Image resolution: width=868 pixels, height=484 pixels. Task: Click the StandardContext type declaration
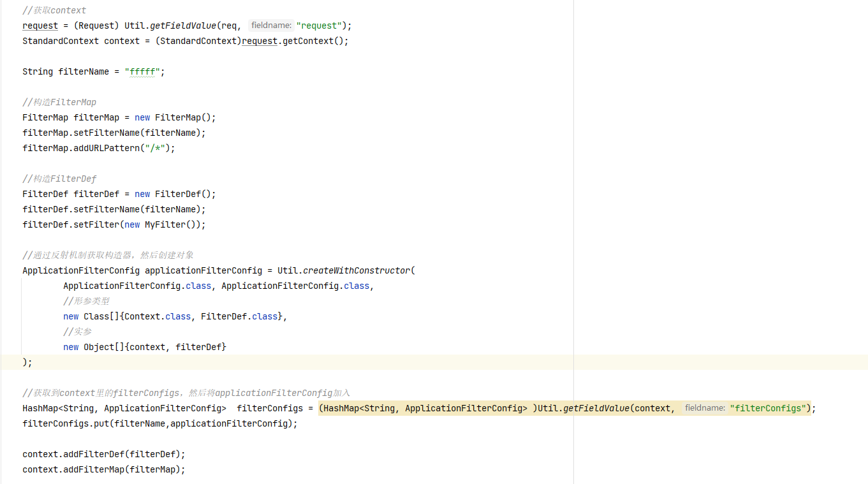tap(61, 41)
